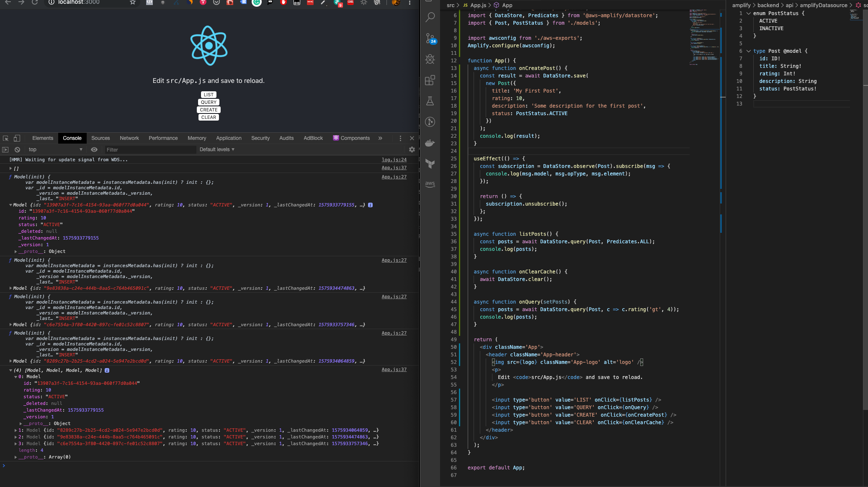Screen dimensions: 868x487
Task: Open log.js:24 source link
Action: click(394, 160)
